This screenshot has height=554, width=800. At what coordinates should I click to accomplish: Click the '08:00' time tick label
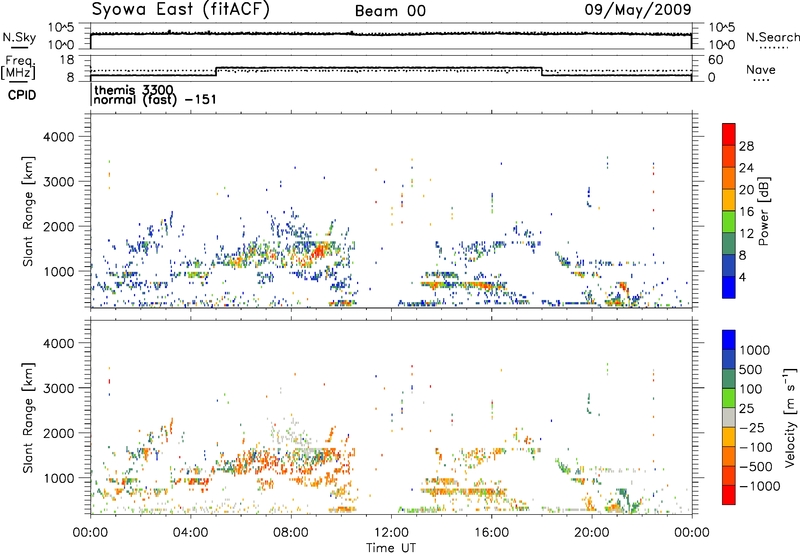pyautogui.click(x=291, y=533)
